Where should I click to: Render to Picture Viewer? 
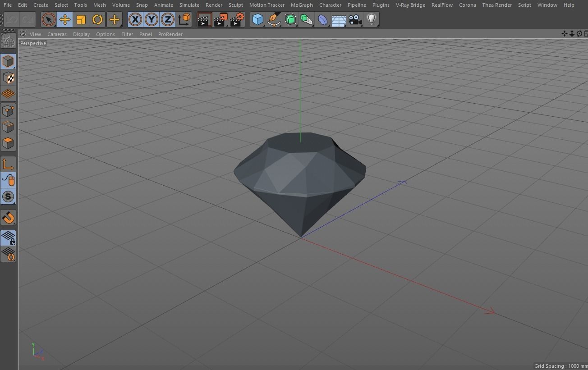pyautogui.click(x=221, y=20)
